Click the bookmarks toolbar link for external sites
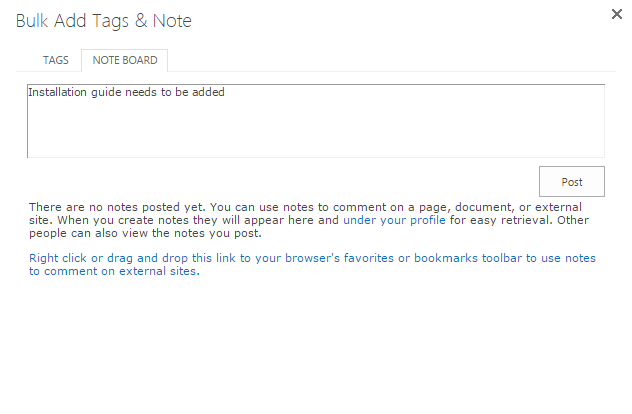 pos(312,258)
